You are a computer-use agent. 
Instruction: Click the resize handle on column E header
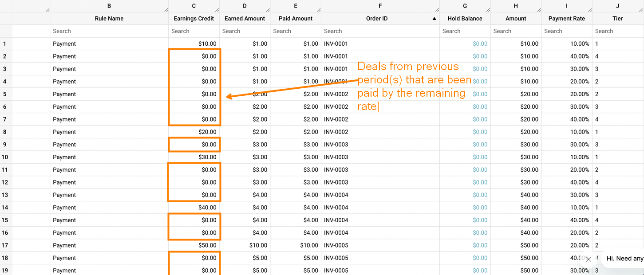(318, 10)
